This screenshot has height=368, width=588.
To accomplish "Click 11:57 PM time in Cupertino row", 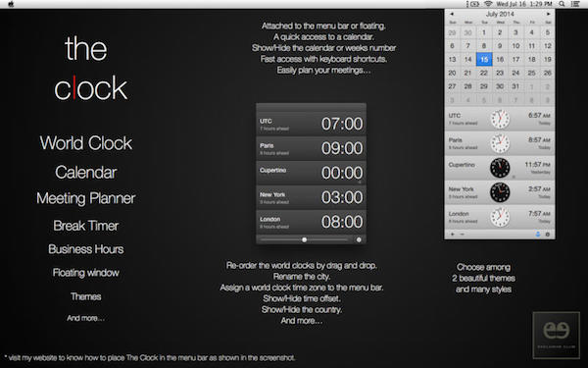I will point(537,165).
